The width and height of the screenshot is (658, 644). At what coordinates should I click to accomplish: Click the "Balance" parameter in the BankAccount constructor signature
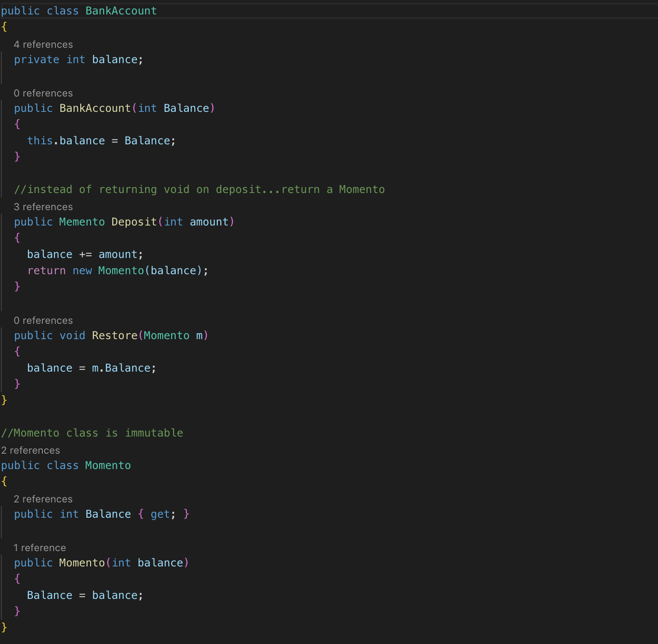[x=187, y=108]
